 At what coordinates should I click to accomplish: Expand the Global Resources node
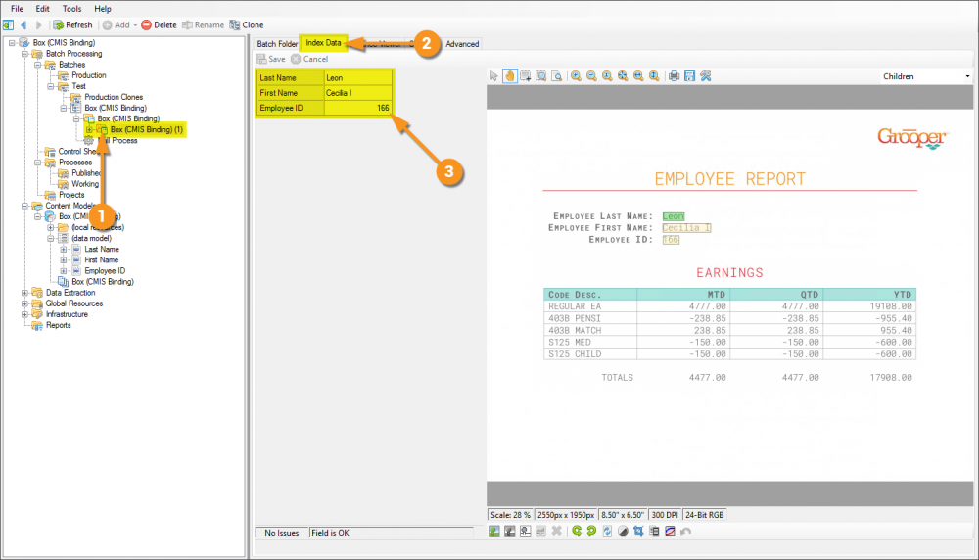coord(24,303)
